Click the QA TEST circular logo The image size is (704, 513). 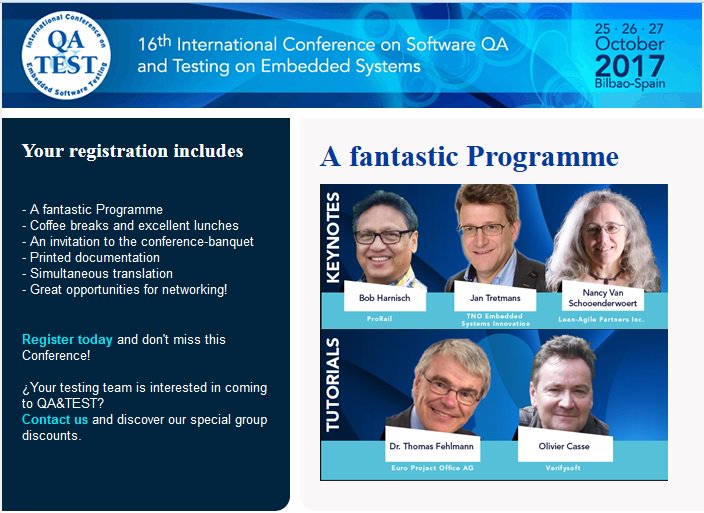66,55
